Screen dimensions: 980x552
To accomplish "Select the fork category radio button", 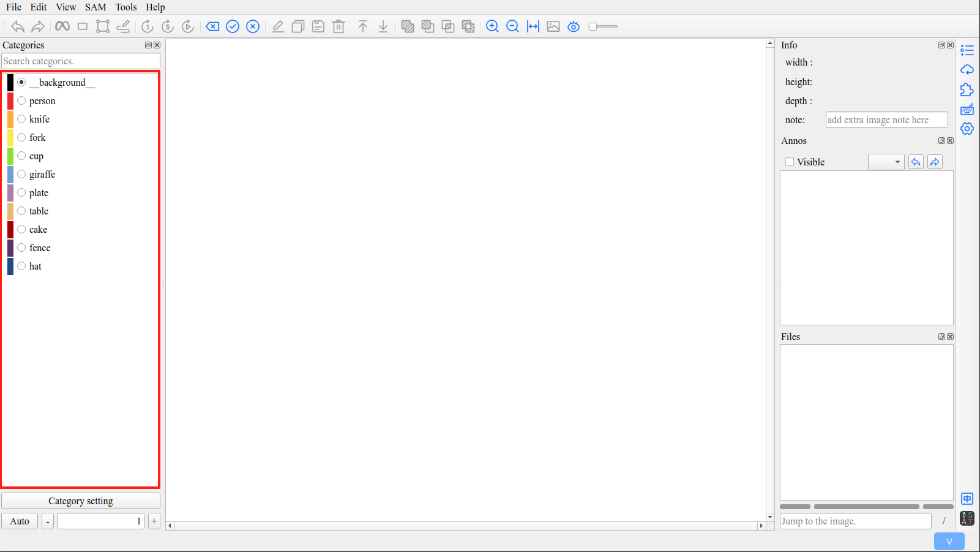I will point(21,137).
